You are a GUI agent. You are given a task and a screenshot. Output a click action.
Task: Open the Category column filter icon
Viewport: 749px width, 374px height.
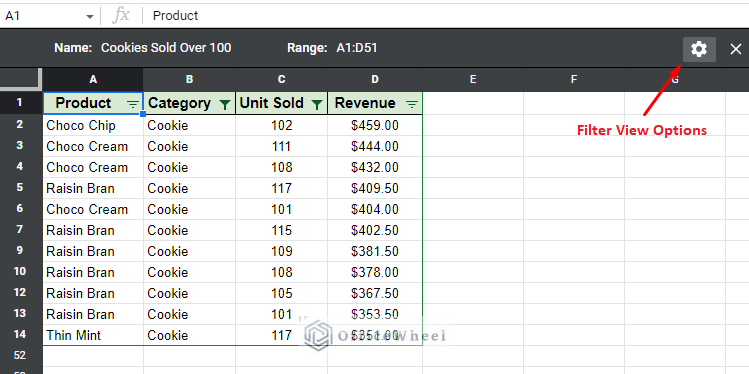pos(225,104)
